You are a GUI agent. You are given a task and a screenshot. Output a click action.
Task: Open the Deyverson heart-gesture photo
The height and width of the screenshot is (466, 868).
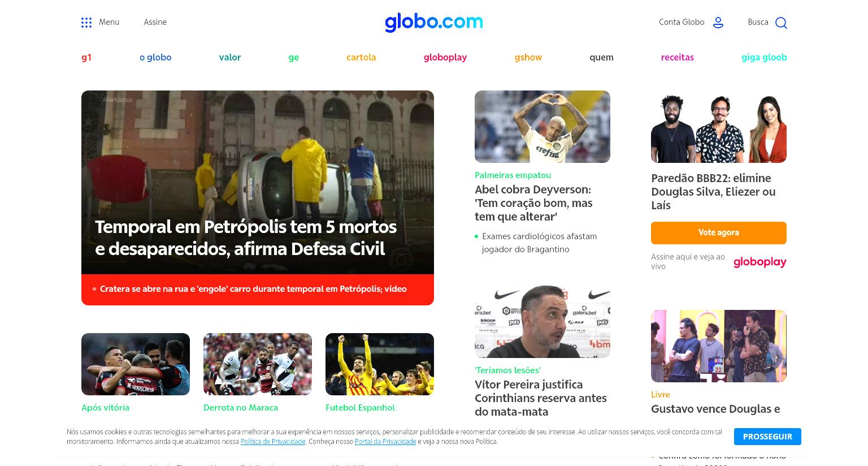click(x=542, y=127)
